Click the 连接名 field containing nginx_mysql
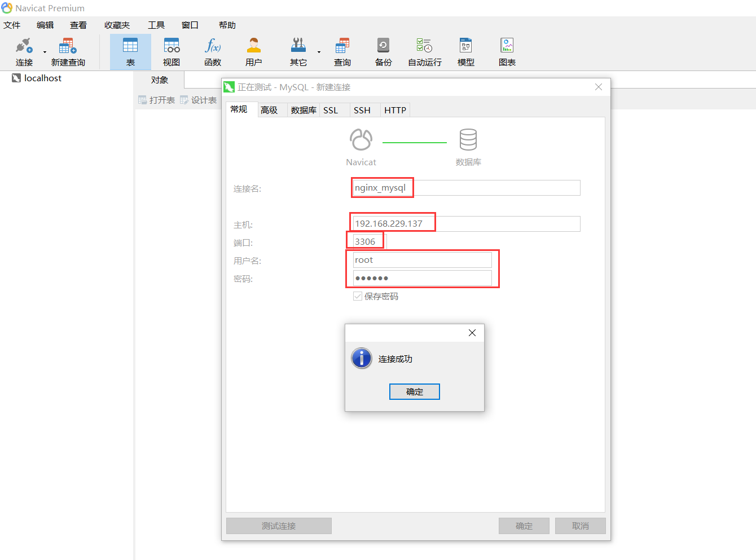This screenshot has width=756, height=560. tap(467, 188)
